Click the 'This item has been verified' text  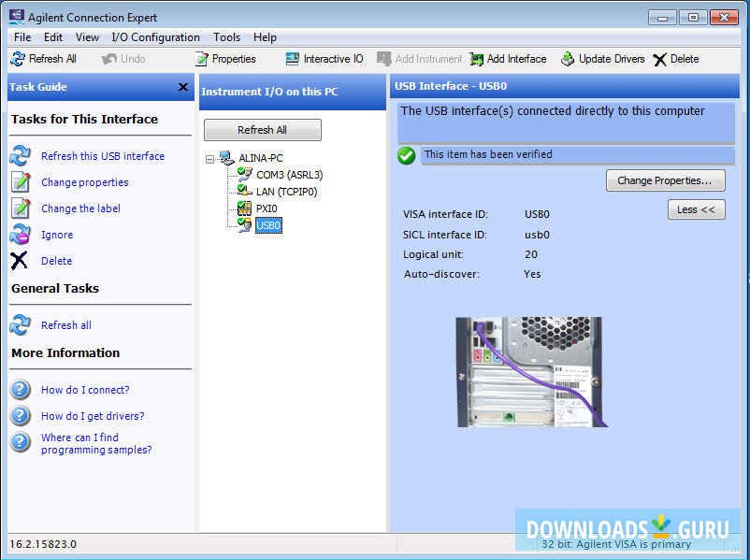[x=488, y=154]
